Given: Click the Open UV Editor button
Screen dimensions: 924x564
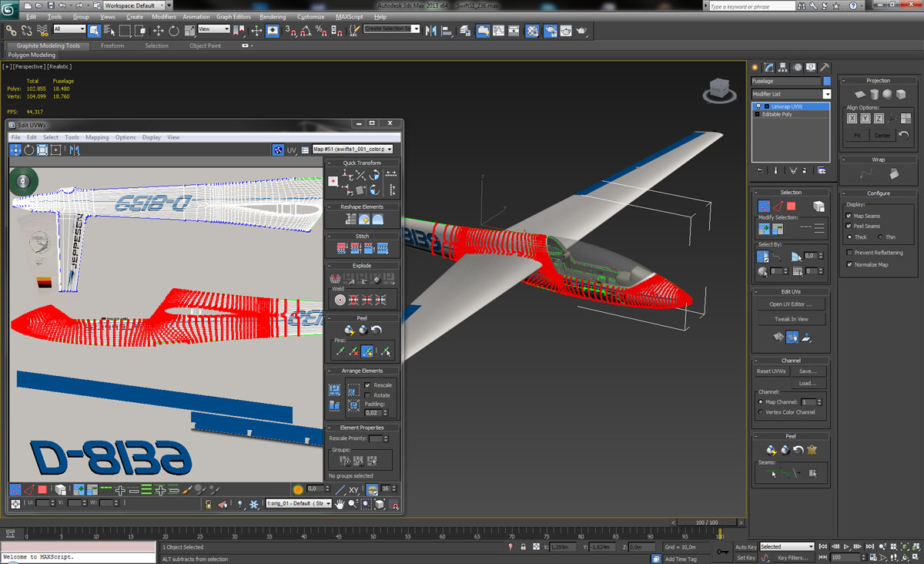Looking at the screenshot, I should coord(791,304).
